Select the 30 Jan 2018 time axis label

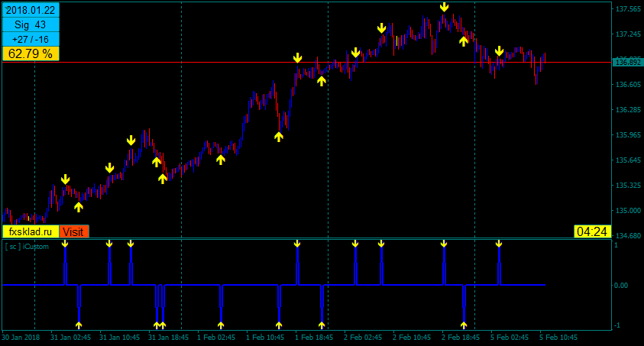pos(21,338)
